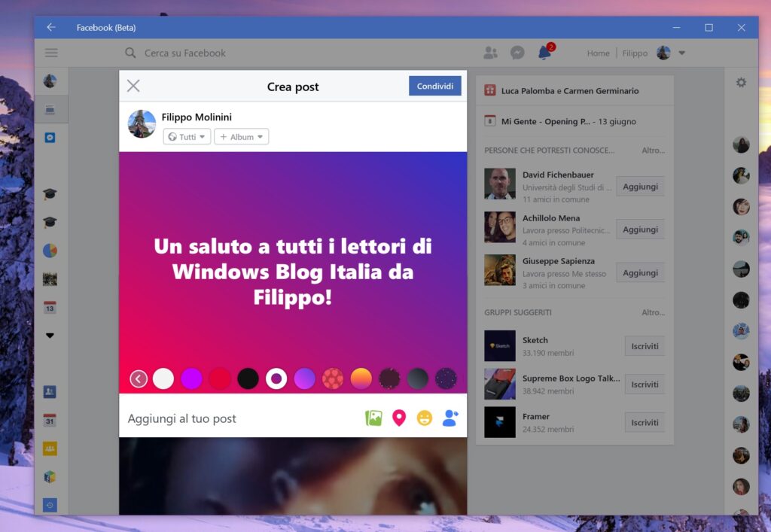Open the chat settings gear icon

point(741,83)
